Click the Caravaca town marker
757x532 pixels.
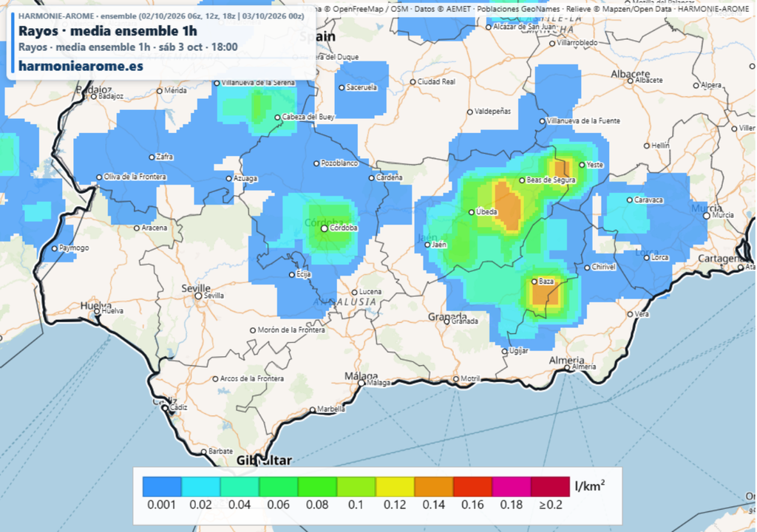(630, 199)
